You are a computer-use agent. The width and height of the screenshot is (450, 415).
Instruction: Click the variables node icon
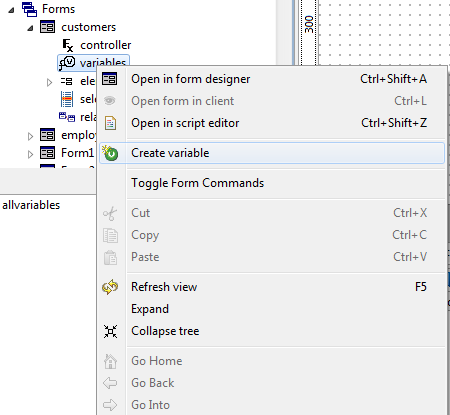tap(67, 63)
